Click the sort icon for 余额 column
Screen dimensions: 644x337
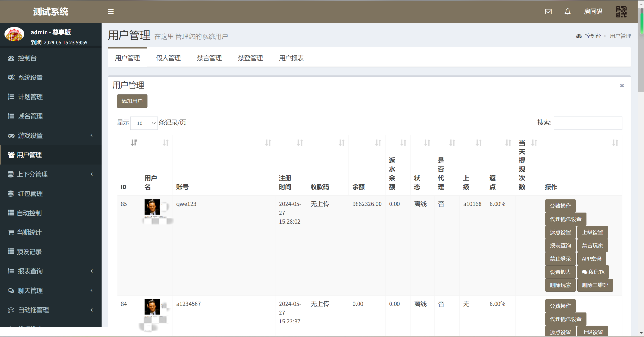point(378,143)
